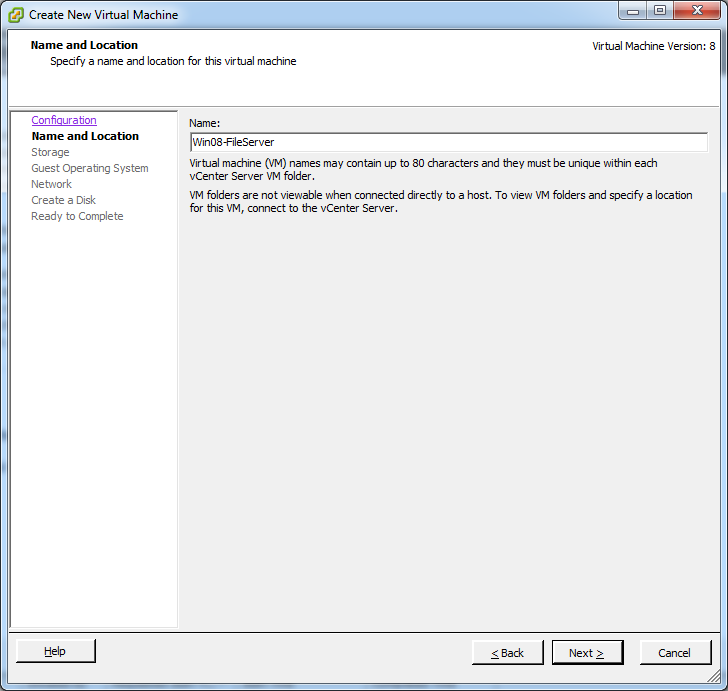This screenshot has width=728, height=691.
Task: Open Help for this wizard
Action: point(56,652)
